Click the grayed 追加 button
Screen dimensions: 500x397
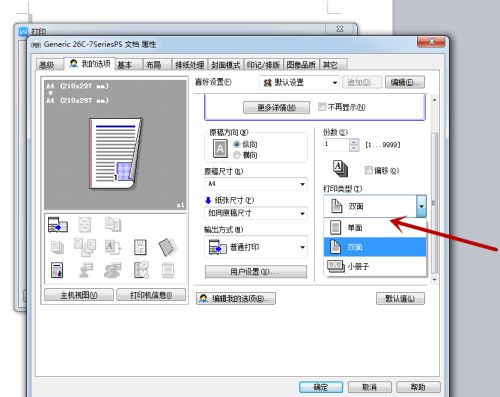click(x=362, y=82)
